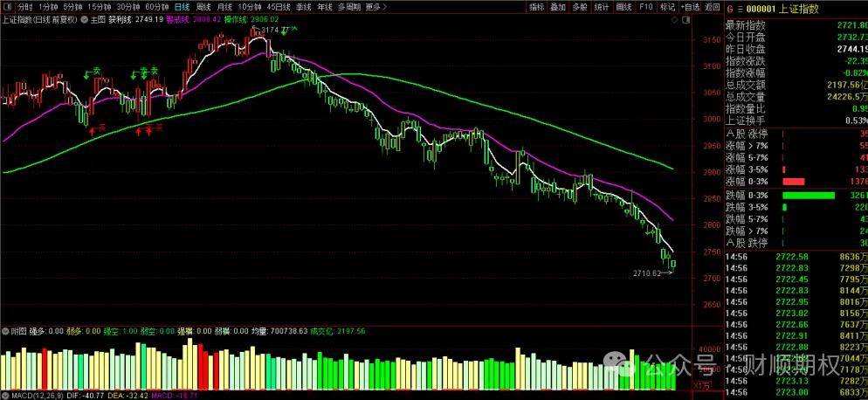Open the main chart indicator dropdown circle before 主图
The image size is (868, 400).
point(85,19)
